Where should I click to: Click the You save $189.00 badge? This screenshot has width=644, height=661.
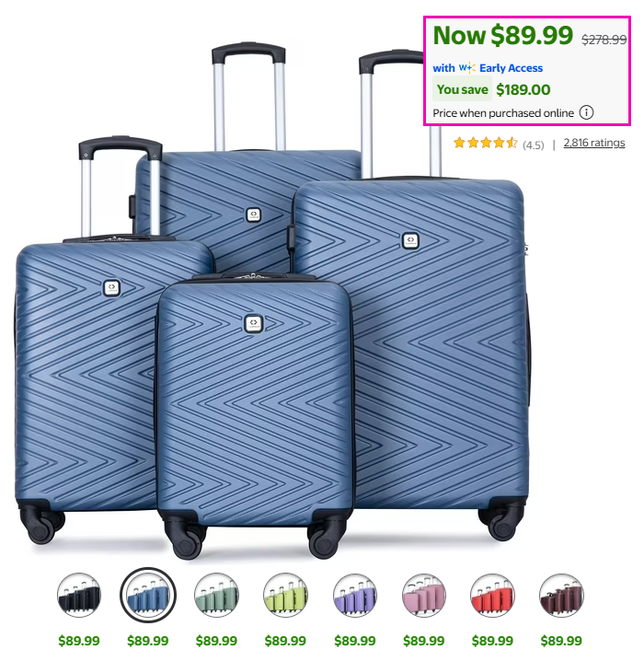(x=491, y=89)
